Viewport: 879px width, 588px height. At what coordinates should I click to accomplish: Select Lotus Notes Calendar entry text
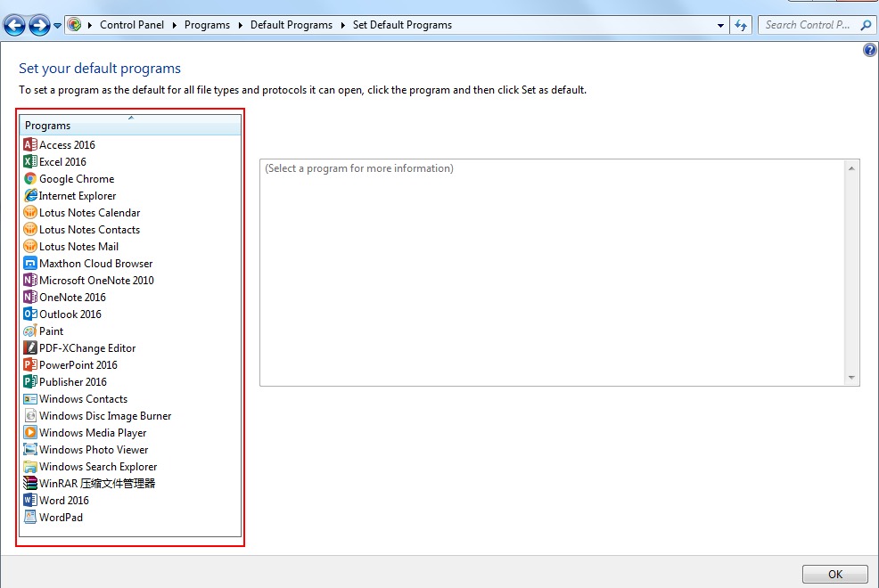[90, 212]
